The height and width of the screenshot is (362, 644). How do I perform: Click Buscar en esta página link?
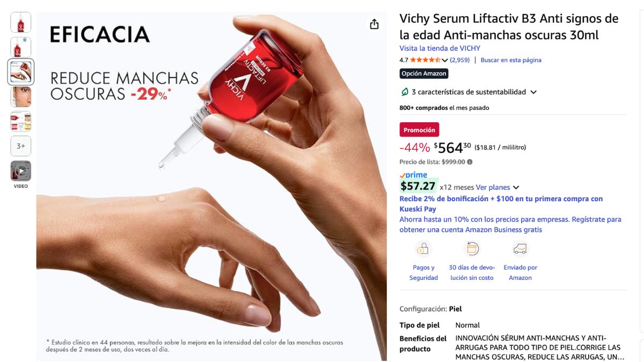pos(511,60)
